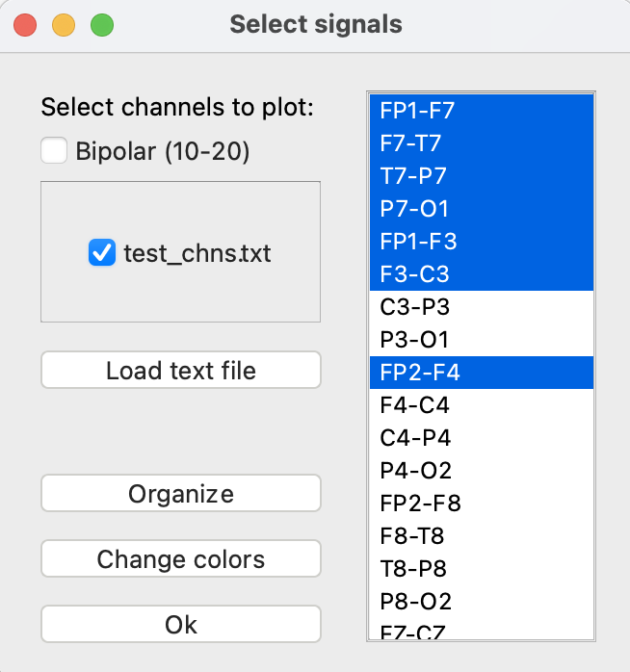Viewport: 630px width, 672px height.
Task: Open the Change colors dialog
Action: click(181, 559)
